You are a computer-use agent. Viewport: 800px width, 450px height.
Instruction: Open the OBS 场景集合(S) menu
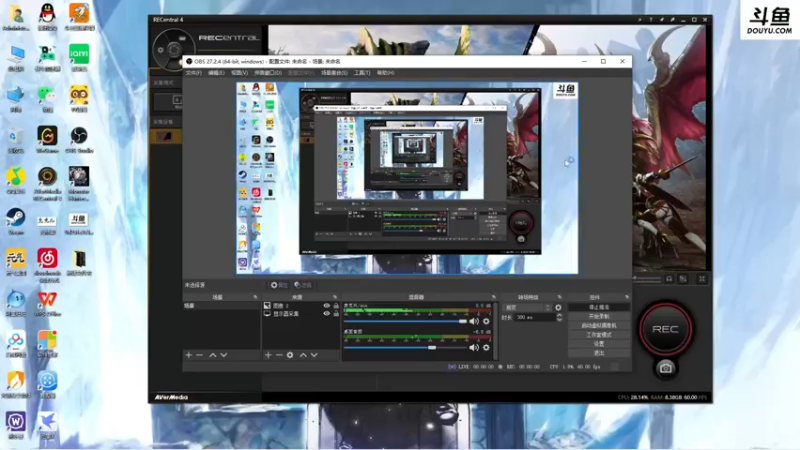(x=334, y=73)
